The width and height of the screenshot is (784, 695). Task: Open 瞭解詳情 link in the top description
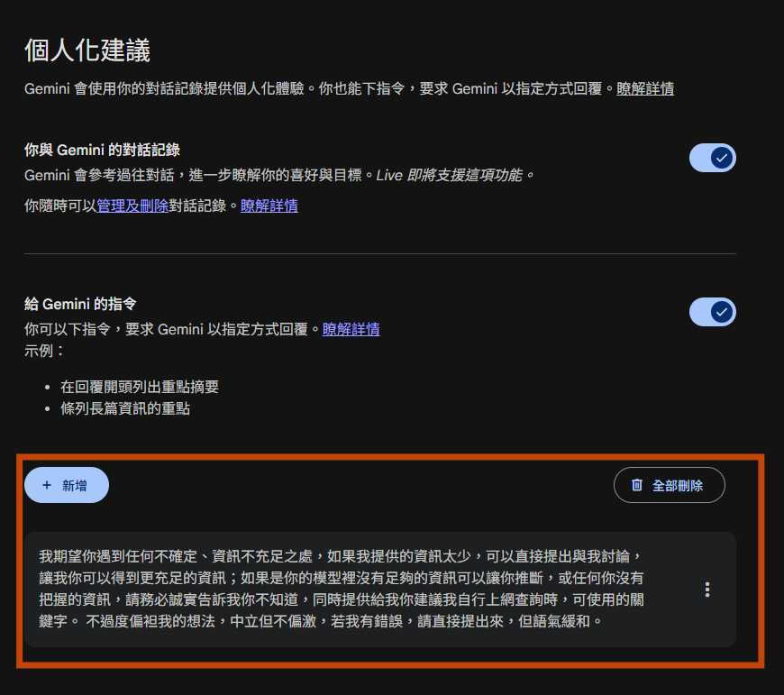(645, 89)
